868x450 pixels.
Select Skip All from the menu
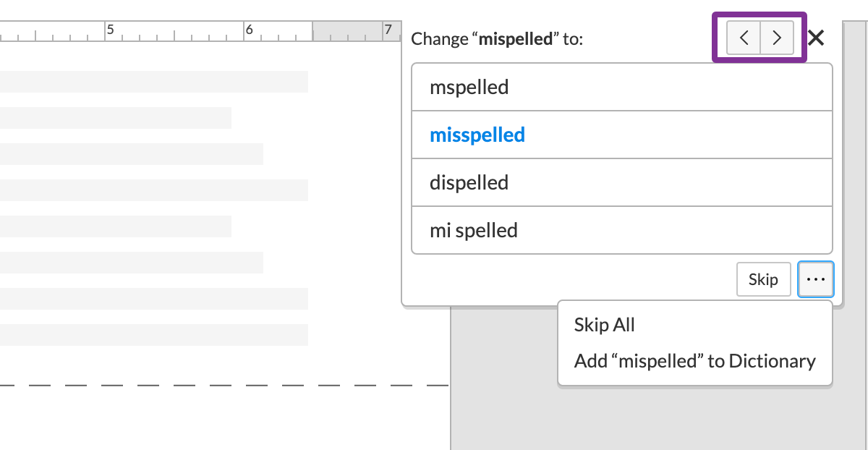[605, 325]
